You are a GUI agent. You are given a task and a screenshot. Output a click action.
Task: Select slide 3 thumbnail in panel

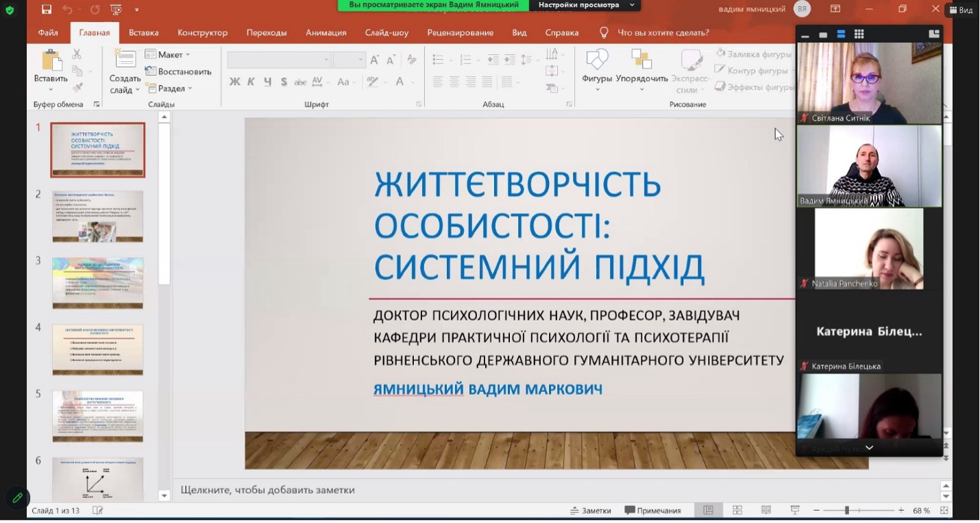point(97,283)
